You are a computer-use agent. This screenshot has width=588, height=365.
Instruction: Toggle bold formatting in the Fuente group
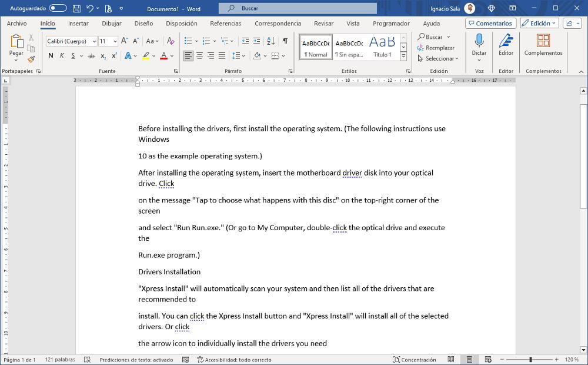click(x=50, y=55)
